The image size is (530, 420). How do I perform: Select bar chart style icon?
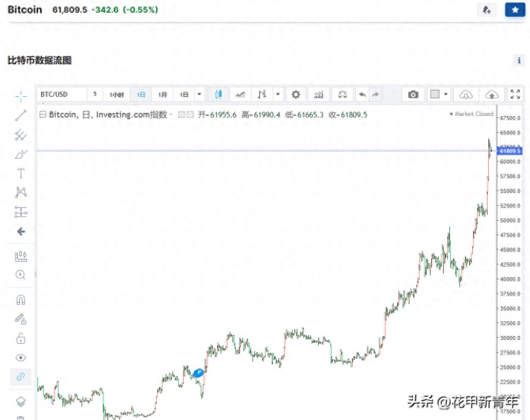pos(262,94)
